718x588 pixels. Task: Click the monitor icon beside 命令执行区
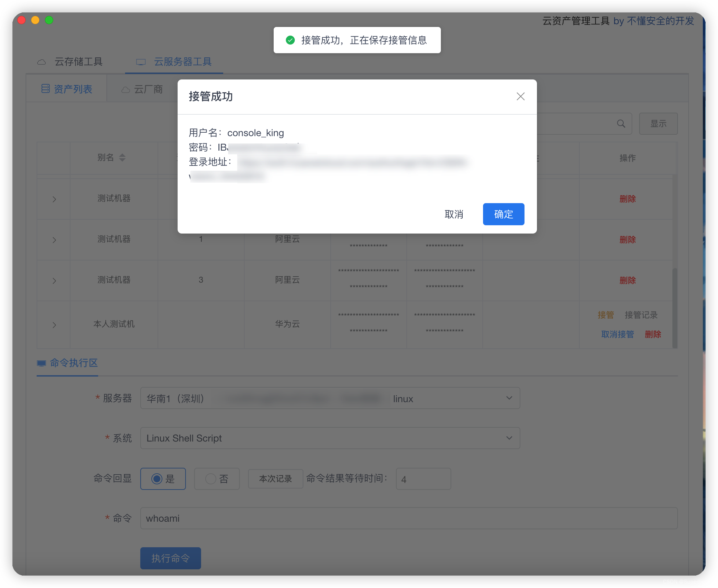(x=41, y=363)
